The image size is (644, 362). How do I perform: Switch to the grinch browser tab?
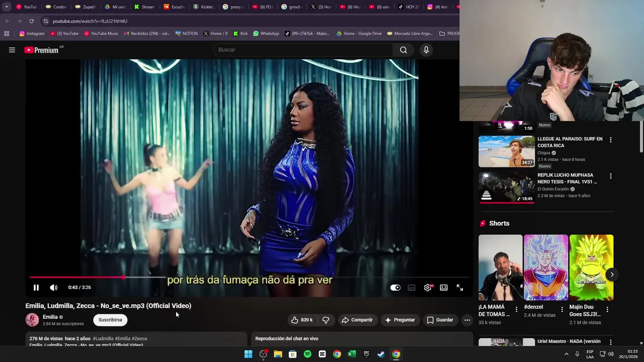[291, 7]
